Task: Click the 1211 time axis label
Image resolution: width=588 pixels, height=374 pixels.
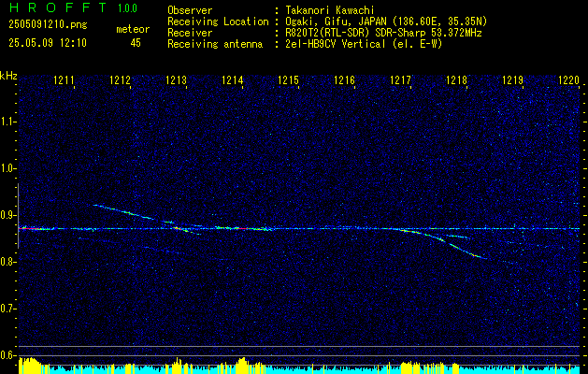Action: (x=64, y=79)
